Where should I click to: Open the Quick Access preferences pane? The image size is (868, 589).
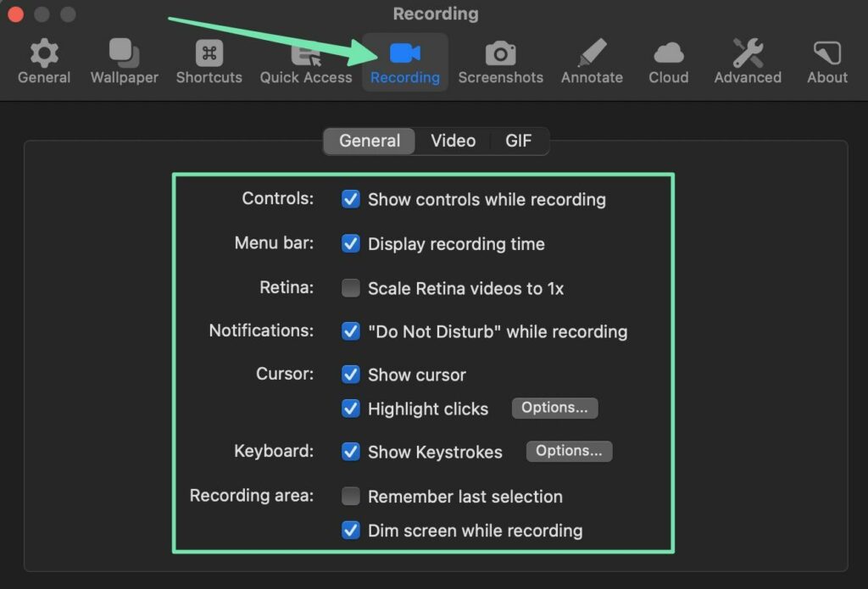coord(305,62)
